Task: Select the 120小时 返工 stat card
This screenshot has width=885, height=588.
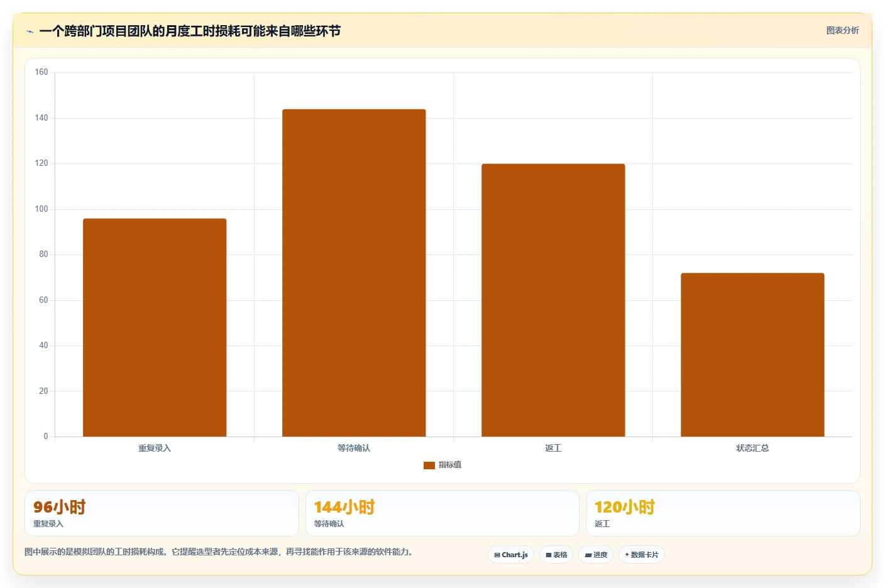Action: 723,513
